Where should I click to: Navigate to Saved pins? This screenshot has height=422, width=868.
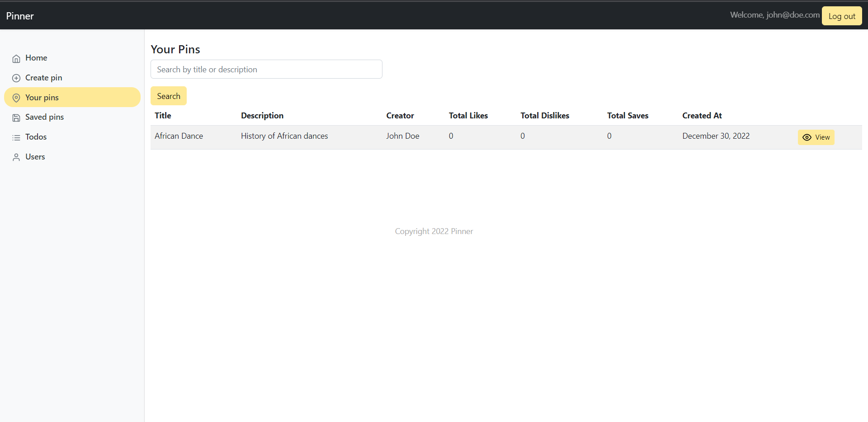pyautogui.click(x=44, y=117)
